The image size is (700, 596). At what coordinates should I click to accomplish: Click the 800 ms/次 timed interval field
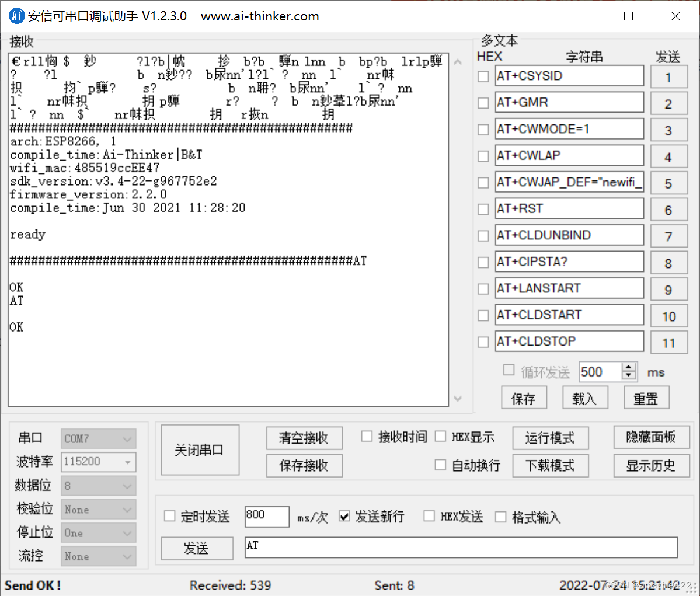(x=267, y=516)
